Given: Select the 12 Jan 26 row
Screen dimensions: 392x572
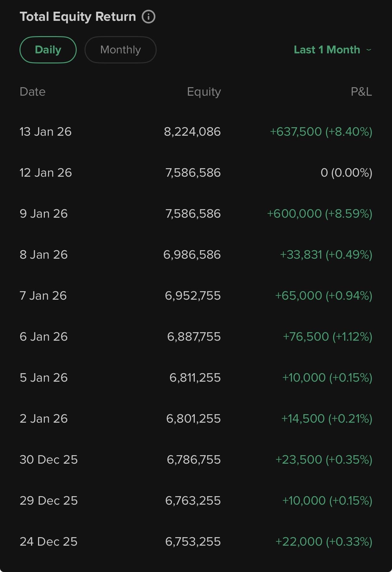Looking at the screenshot, I should (46, 173).
